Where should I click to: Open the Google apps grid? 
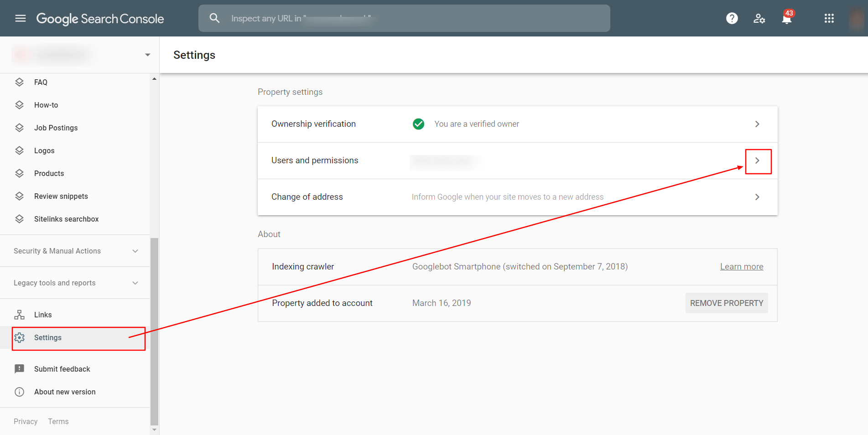tap(829, 18)
